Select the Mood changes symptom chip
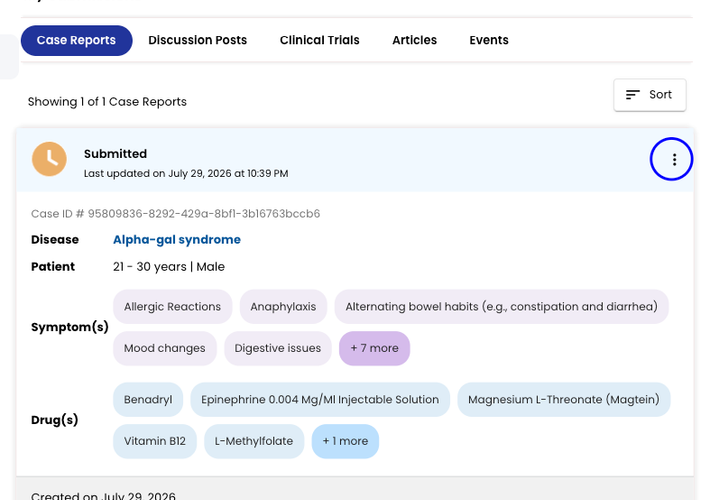The image size is (710, 500). coord(165,348)
